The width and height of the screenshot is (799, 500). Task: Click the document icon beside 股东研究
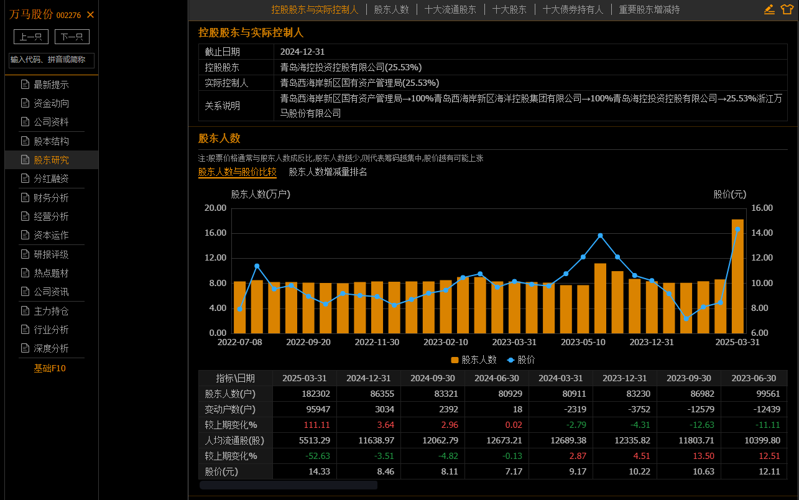(24, 160)
